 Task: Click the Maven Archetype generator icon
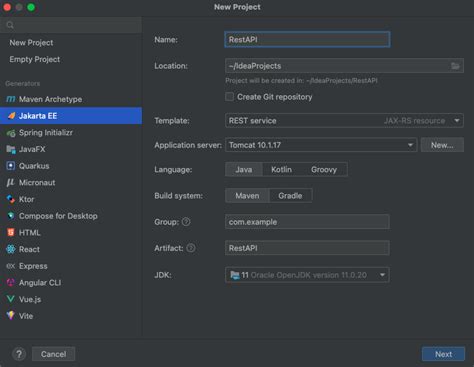point(11,99)
